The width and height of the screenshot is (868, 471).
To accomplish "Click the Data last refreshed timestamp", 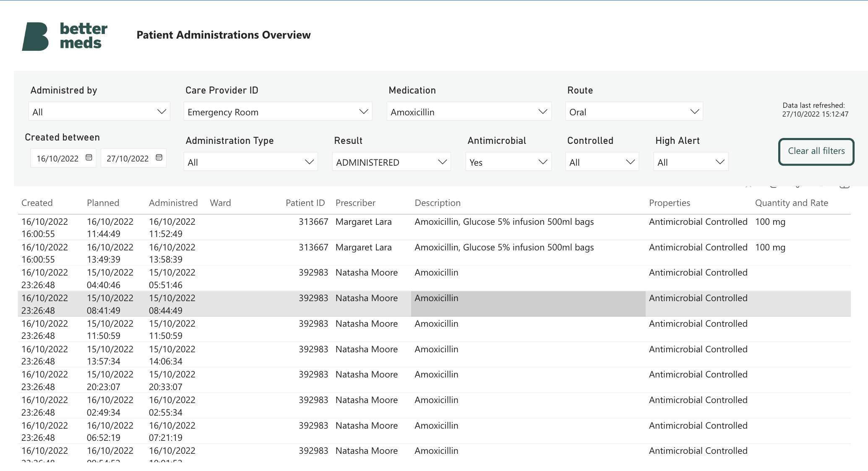I will [x=815, y=110].
